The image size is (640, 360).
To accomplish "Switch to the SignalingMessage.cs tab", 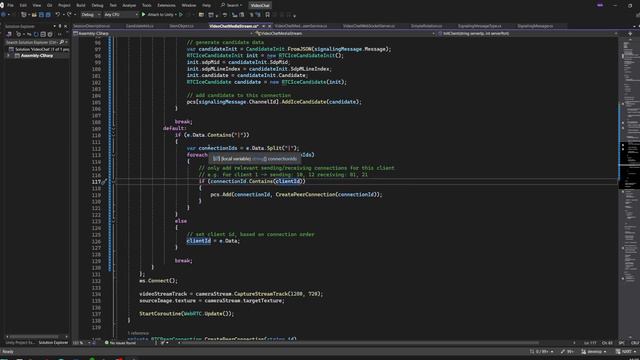I will pyautogui.click(x=535, y=26).
